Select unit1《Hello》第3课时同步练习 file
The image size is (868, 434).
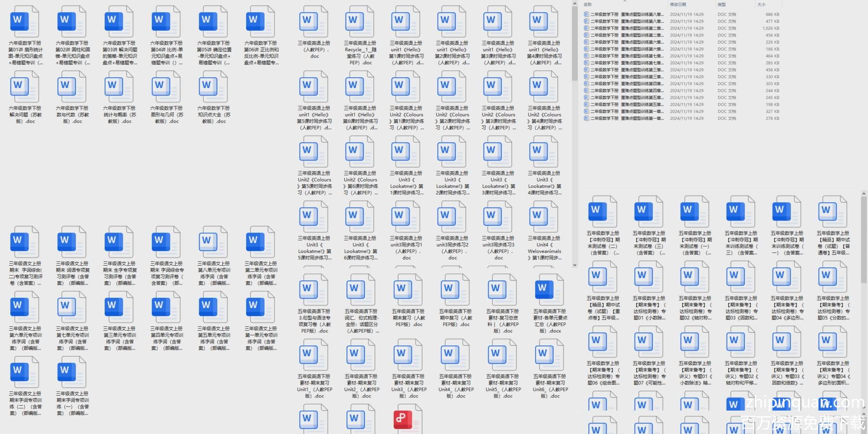498,36
